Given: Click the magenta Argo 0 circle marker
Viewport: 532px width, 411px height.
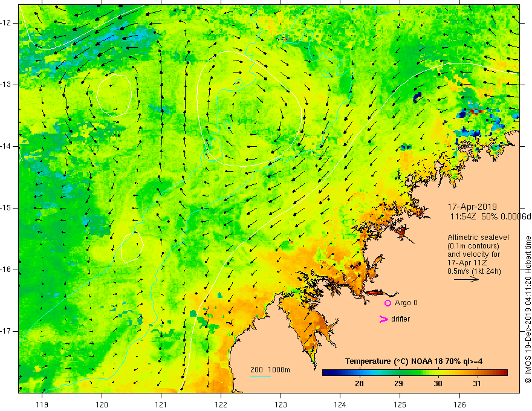Looking at the screenshot, I should click(388, 303).
